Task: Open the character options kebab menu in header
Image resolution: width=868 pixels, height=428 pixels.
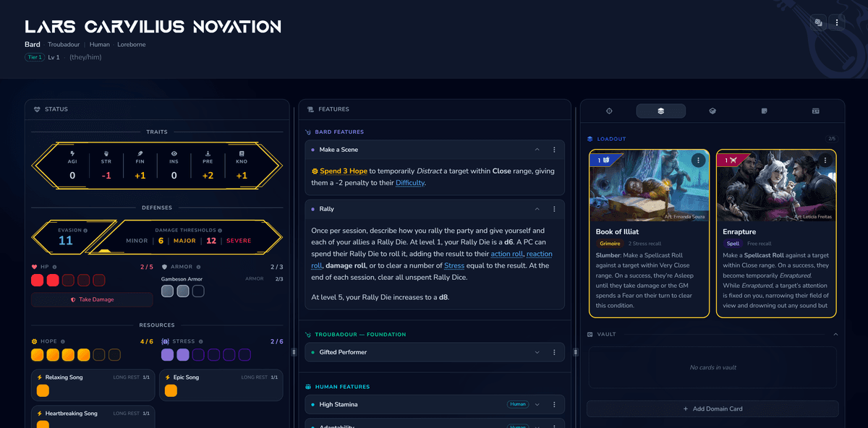Action: 836,23
